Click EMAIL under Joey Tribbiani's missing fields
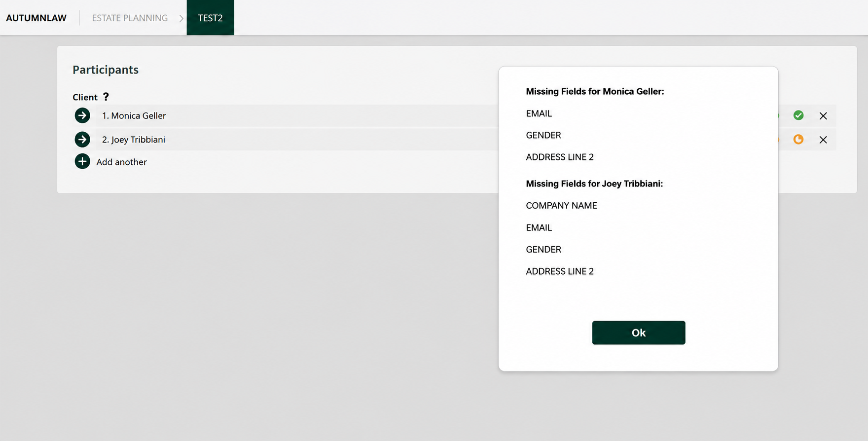868x441 pixels. [539, 227]
